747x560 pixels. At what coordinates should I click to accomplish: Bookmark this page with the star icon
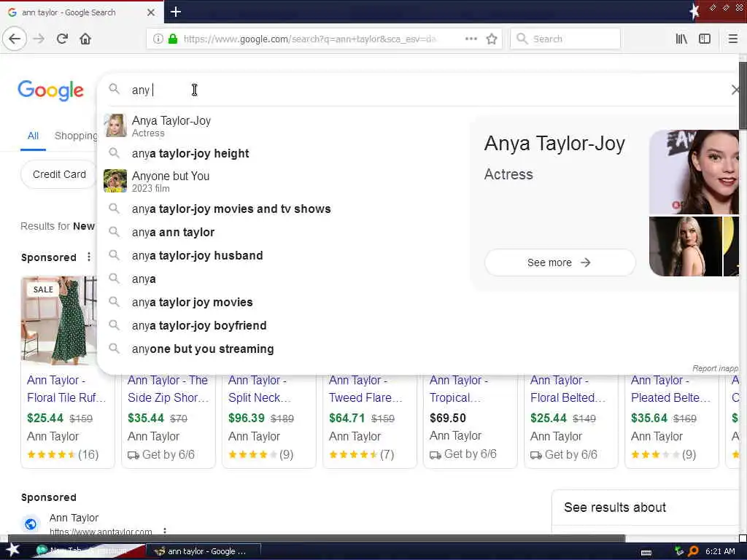(492, 39)
